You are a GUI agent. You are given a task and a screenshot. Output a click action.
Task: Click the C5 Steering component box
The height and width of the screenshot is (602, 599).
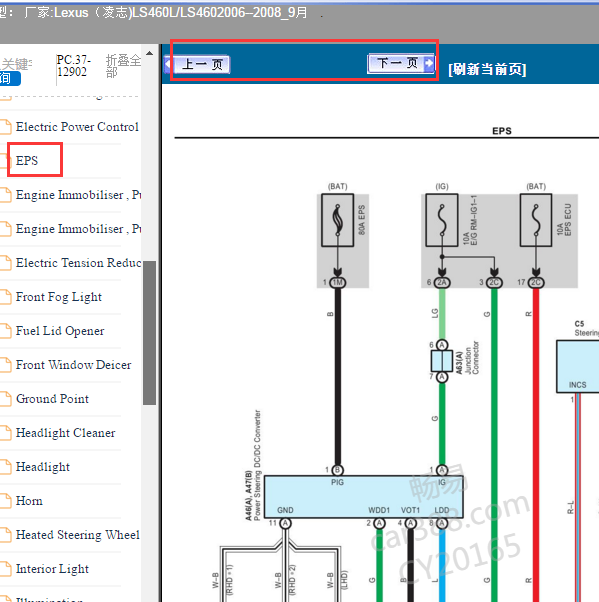coord(577,366)
